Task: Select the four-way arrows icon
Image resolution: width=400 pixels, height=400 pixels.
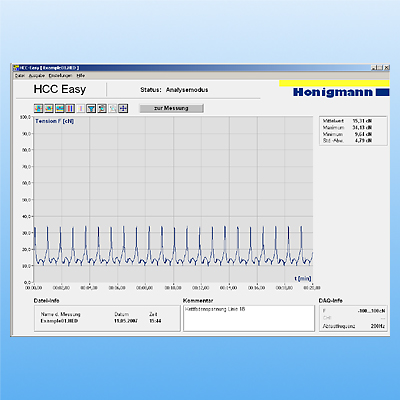Action: coord(123,108)
